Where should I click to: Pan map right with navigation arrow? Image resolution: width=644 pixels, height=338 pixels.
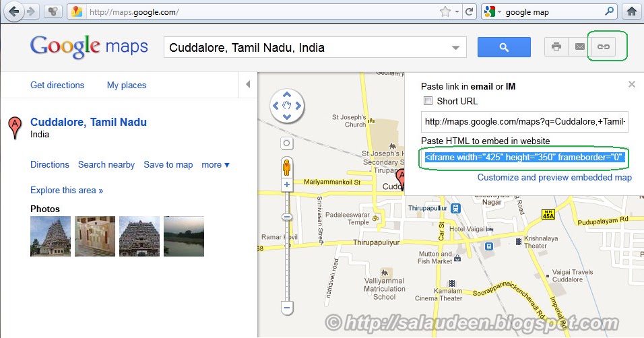(298, 106)
